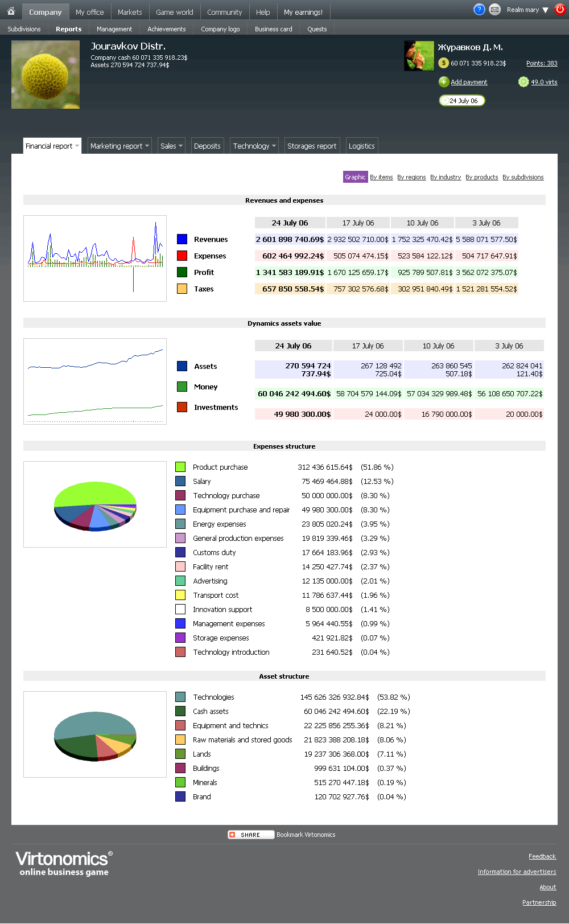Image resolution: width=569 pixels, height=924 pixels.
Task: Open the help question mark icon
Action: pyautogui.click(x=479, y=10)
